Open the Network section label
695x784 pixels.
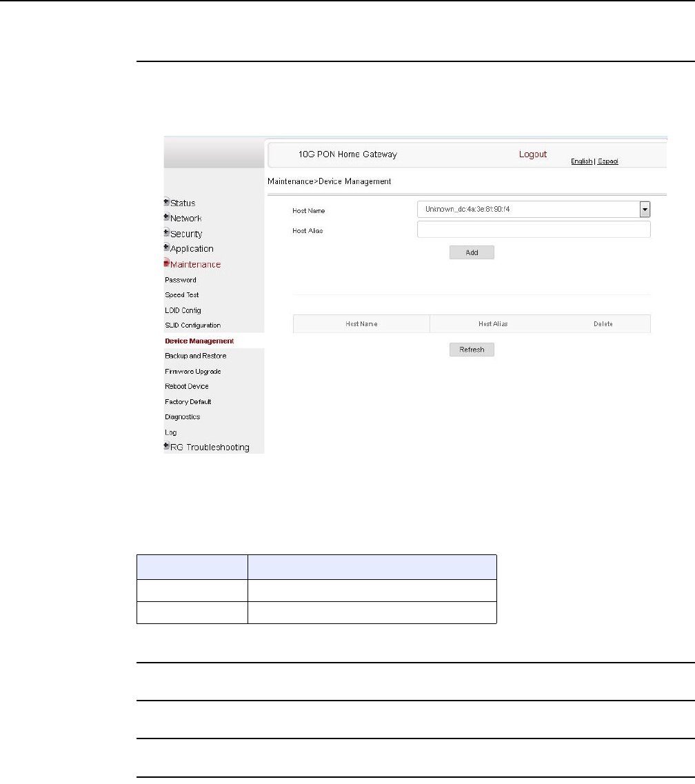[185, 219]
